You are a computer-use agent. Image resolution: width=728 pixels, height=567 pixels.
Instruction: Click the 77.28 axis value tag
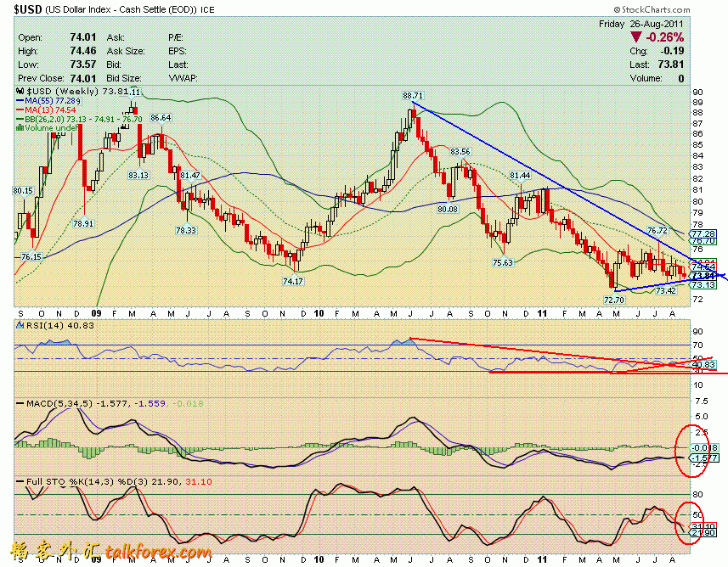pos(703,233)
